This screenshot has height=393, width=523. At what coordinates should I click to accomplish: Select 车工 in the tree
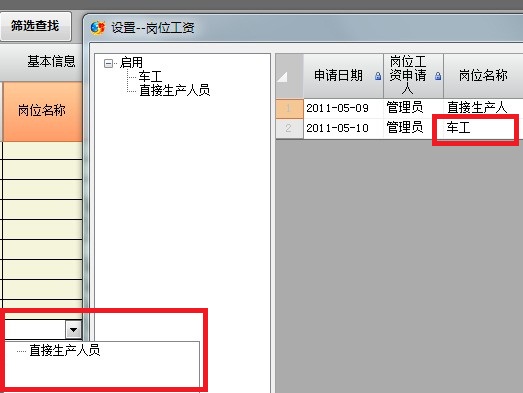[150, 76]
